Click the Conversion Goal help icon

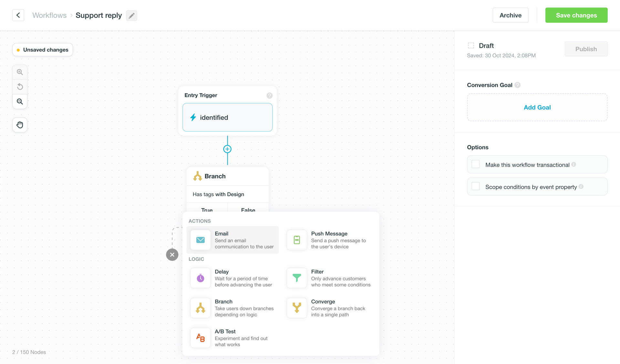coord(518,85)
